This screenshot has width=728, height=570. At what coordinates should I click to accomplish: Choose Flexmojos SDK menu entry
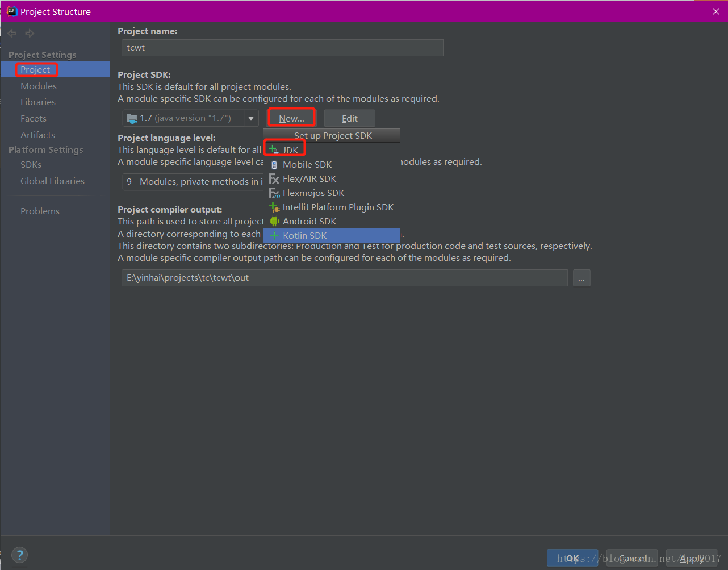tap(332, 193)
